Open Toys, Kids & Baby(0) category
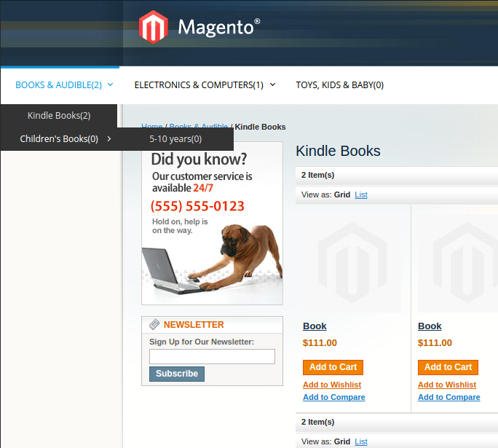This screenshot has width=498, height=448. click(x=340, y=85)
